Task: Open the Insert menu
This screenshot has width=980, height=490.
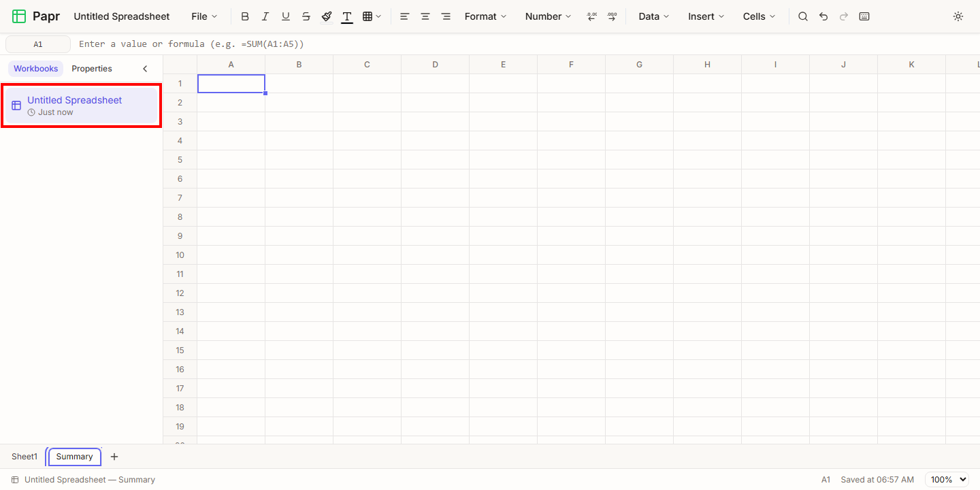Action: [706, 16]
